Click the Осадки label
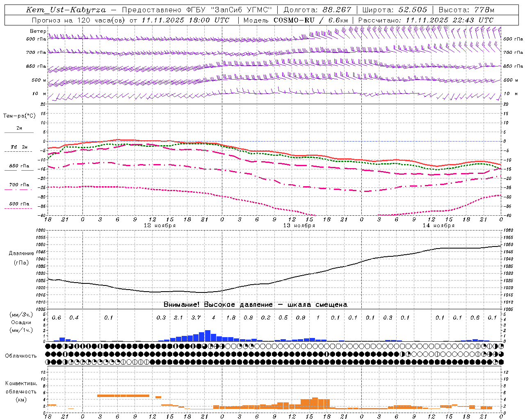Screen dimensions: 525x420 (x=21, y=322)
